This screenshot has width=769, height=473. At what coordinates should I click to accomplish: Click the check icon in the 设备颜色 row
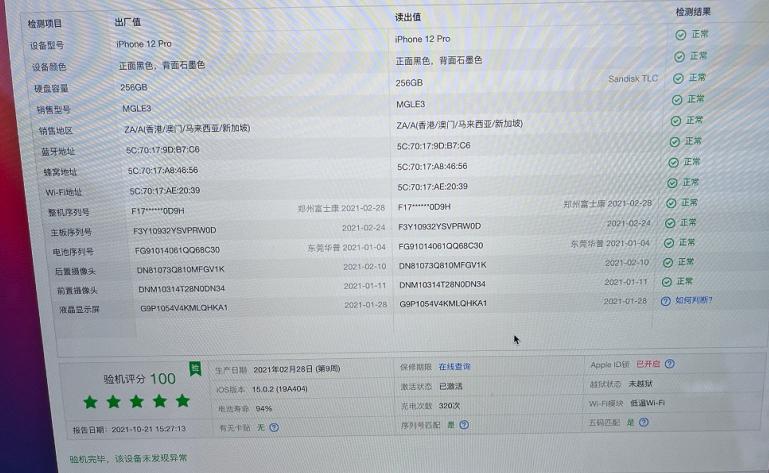coord(679,57)
